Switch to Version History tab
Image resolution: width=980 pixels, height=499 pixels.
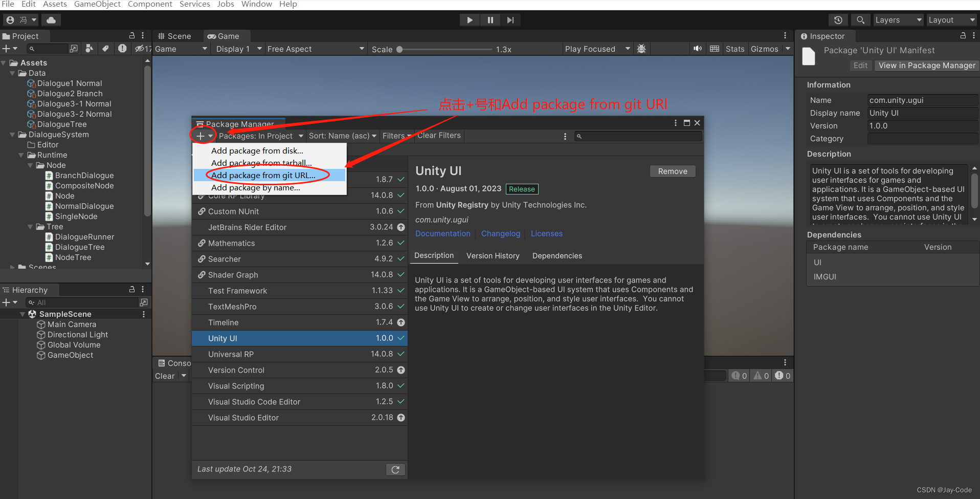(x=493, y=255)
